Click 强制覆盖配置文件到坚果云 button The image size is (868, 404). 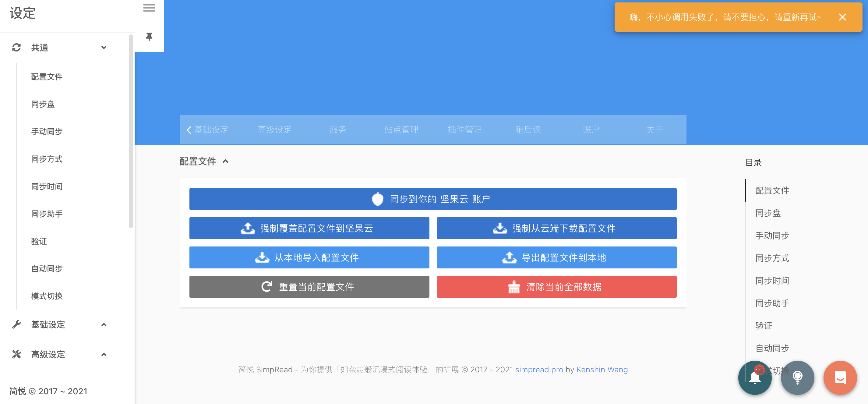tap(309, 229)
